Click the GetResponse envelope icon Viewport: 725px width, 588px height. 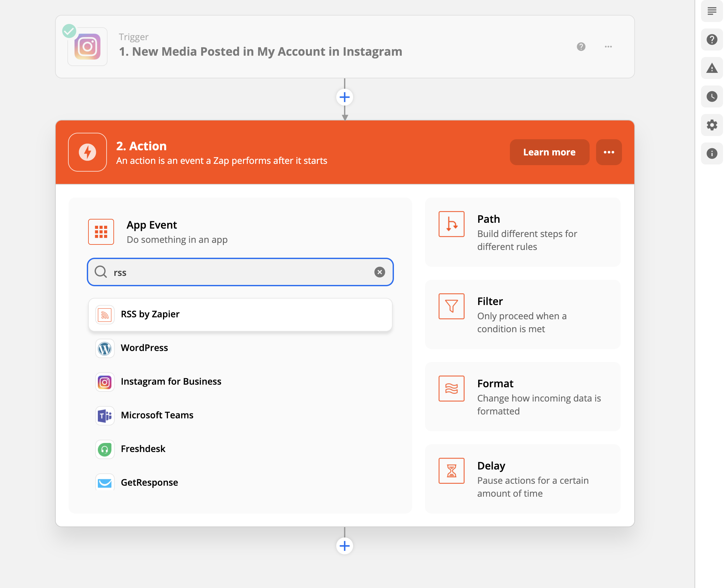coord(105,482)
